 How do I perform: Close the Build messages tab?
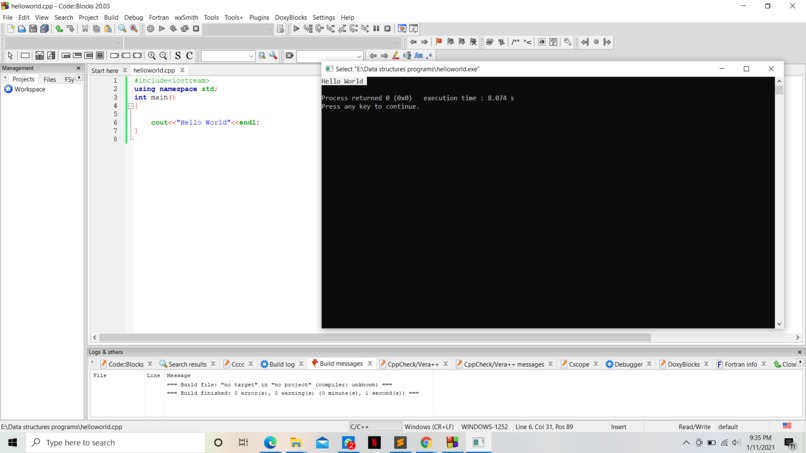click(370, 364)
